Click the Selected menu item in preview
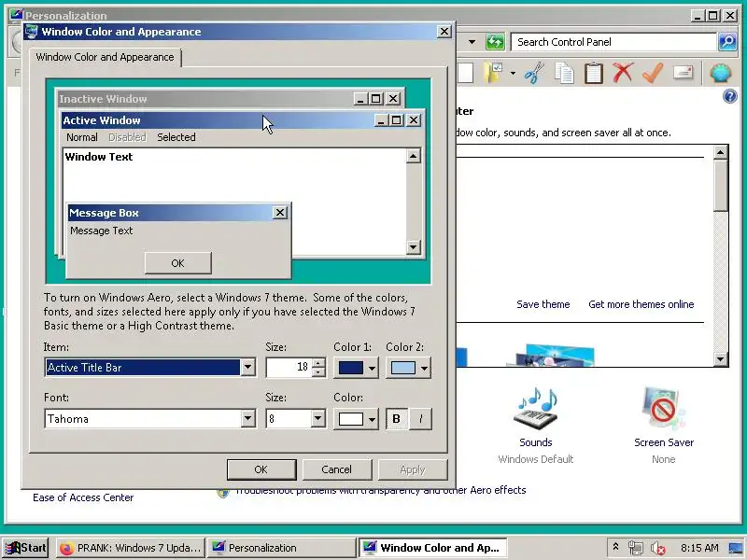 click(176, 137)
